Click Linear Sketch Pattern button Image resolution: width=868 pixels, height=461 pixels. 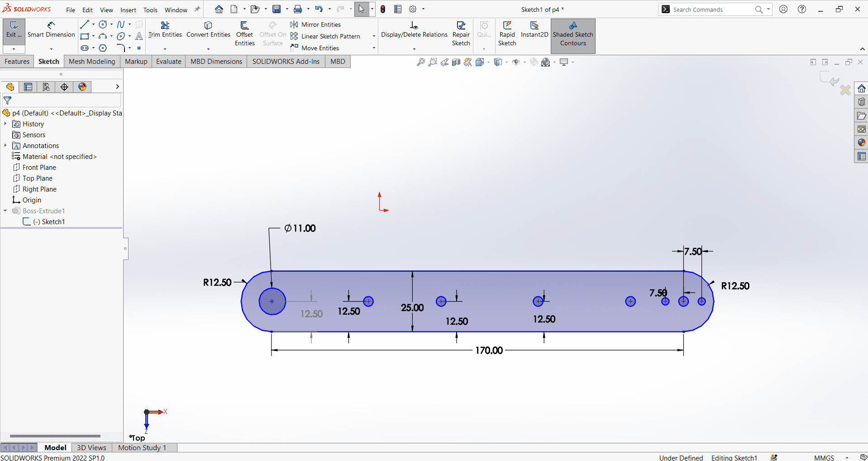pyautogui.click(x=325, y=36)
